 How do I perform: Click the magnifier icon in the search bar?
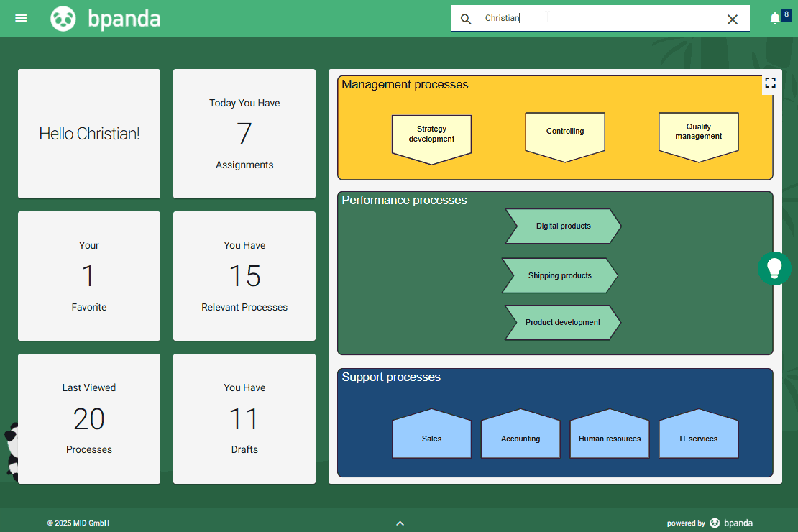pyautogui.click(x=466, y=19)
